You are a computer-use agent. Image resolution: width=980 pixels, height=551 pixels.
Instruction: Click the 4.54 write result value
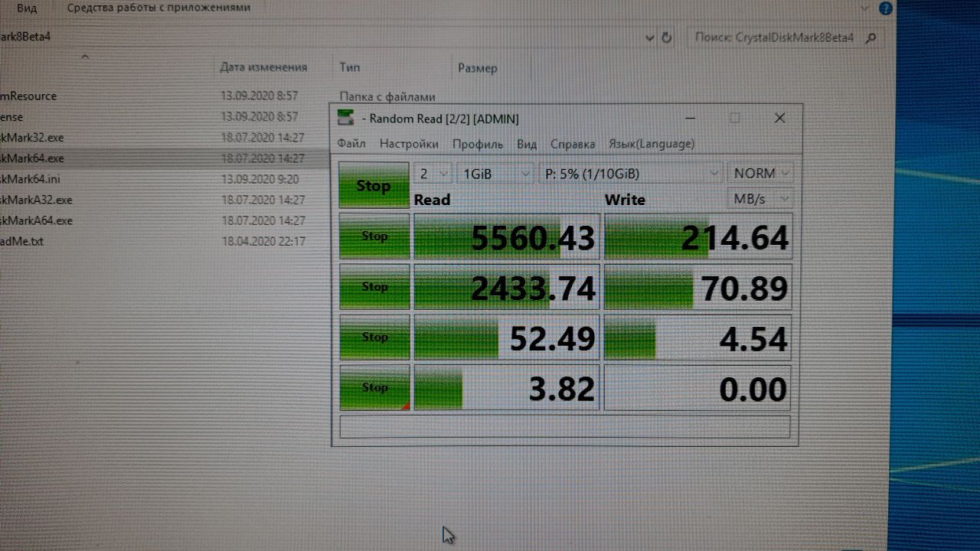point(753,339)
